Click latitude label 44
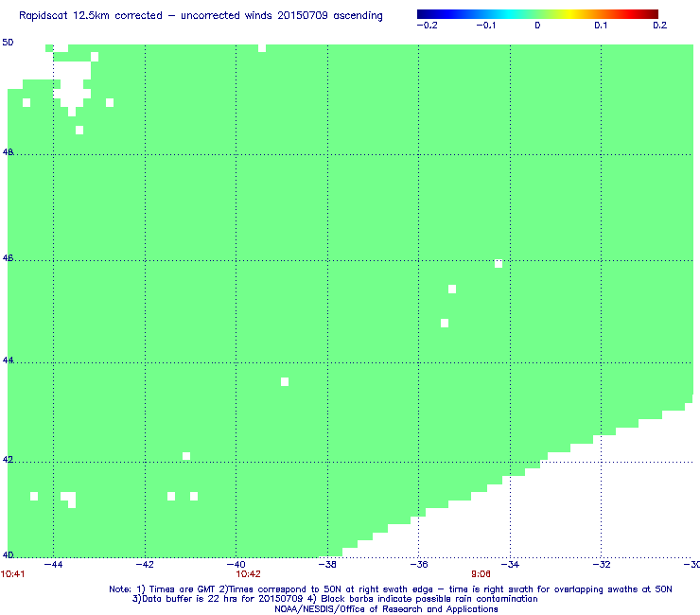Screen dimensions: 700x615 8,360
